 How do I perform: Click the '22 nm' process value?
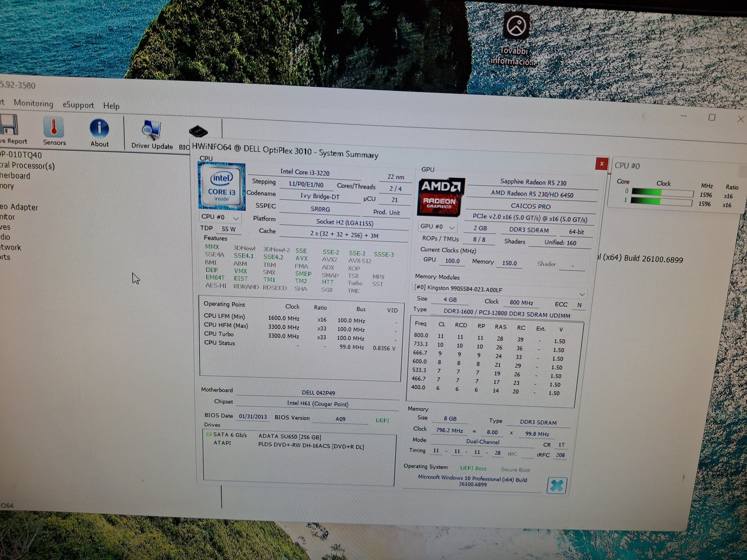click(395, 177)
